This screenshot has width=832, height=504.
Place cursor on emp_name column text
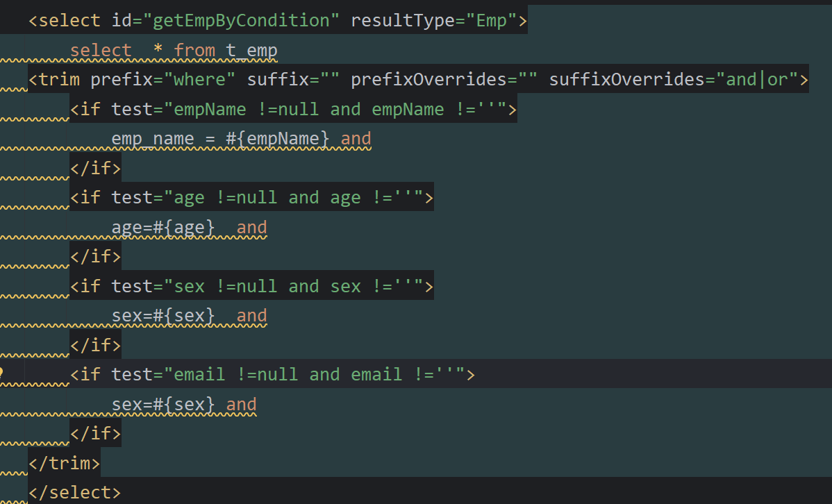tap(153, 139)
